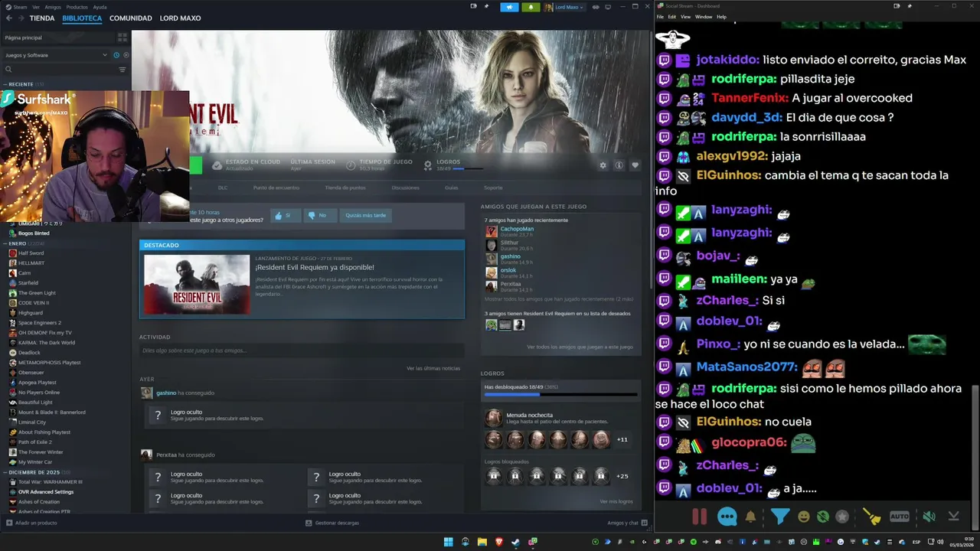This screenshot has height=551, width=980.
Task: Open COMUNIDAD tab in Steam
Action: tap(130, 18)
